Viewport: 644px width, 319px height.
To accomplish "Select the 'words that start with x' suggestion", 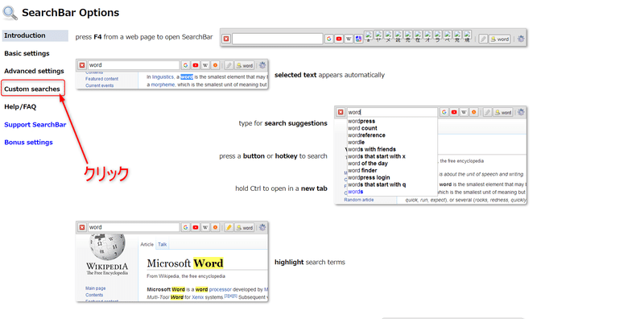I will tap(377, 156).
